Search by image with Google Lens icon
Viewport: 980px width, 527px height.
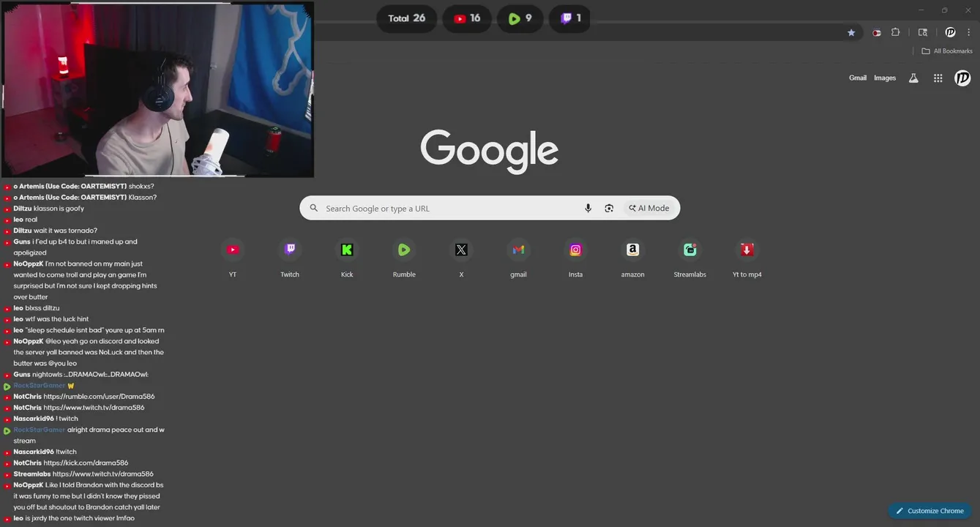[609, 209]
